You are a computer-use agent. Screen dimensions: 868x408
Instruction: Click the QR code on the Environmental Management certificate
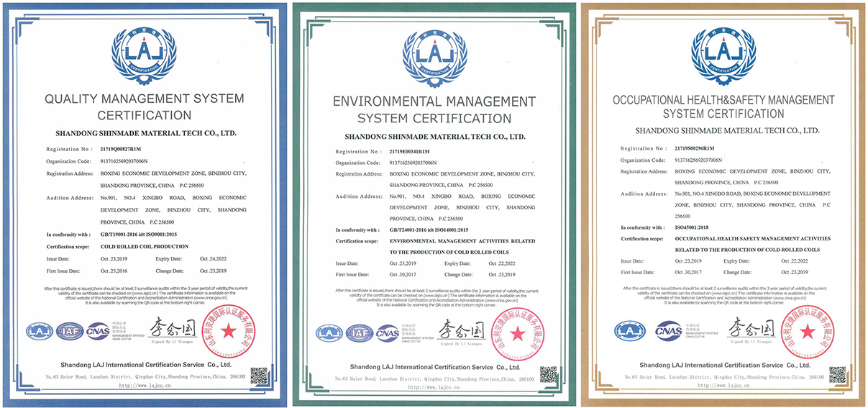tap(549, 375)
